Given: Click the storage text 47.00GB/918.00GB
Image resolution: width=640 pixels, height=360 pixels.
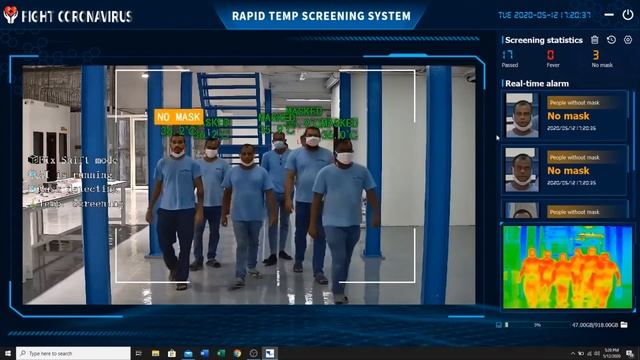Looking at the screenshot, I should 595,325.
